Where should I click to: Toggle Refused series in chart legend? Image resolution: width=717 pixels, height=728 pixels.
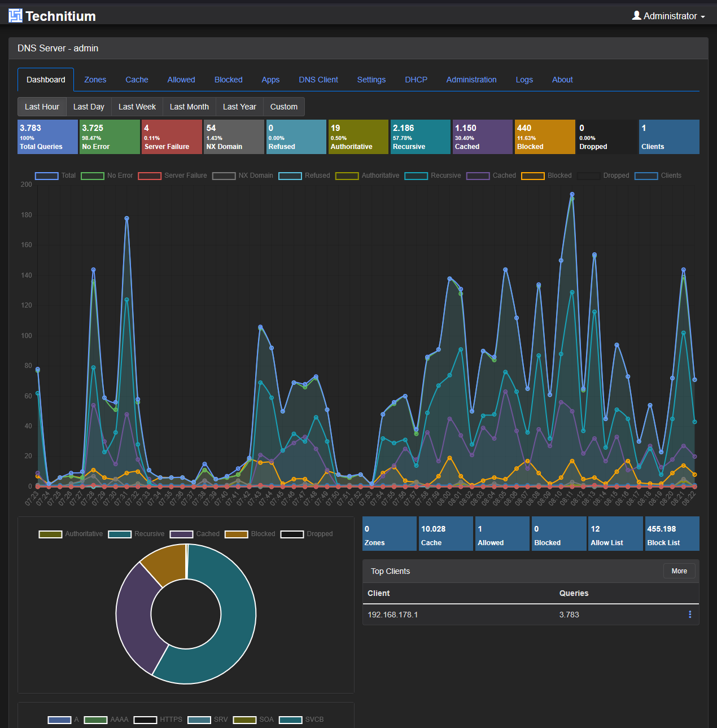(304, 176)
